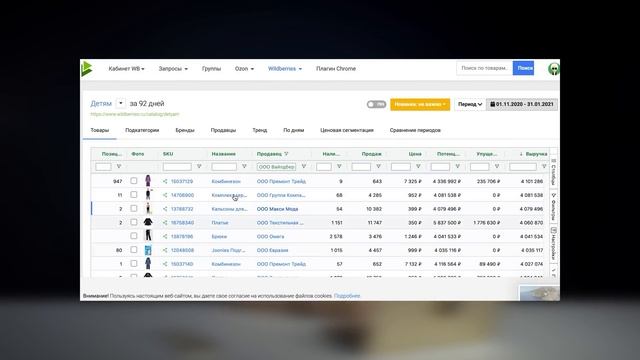Tick checkbox in ООО Макси Мода row

click(x=134, y=209)
